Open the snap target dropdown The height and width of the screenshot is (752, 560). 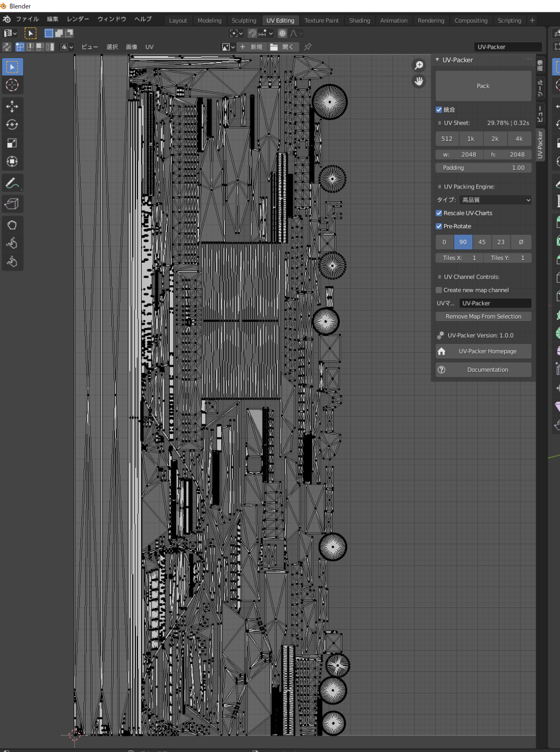266,33
